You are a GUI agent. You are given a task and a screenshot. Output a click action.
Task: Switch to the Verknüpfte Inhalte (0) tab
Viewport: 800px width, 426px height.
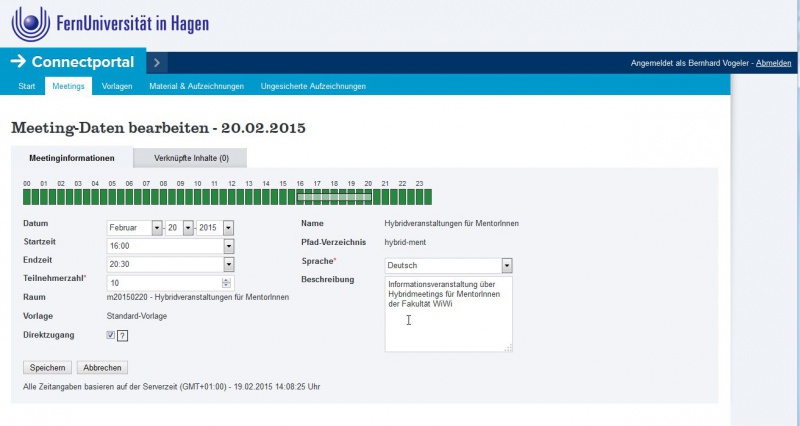click(x=191, y=158)
